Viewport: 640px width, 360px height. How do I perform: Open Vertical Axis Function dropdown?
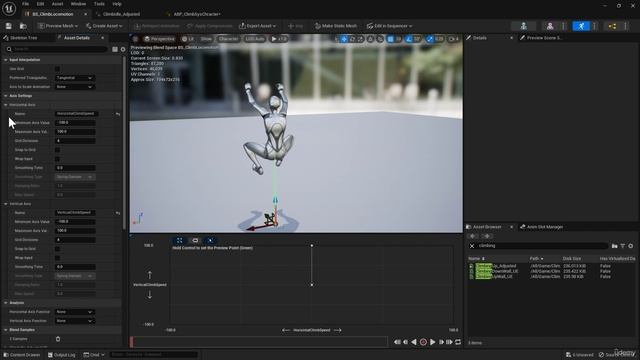[x=74, y=321]
